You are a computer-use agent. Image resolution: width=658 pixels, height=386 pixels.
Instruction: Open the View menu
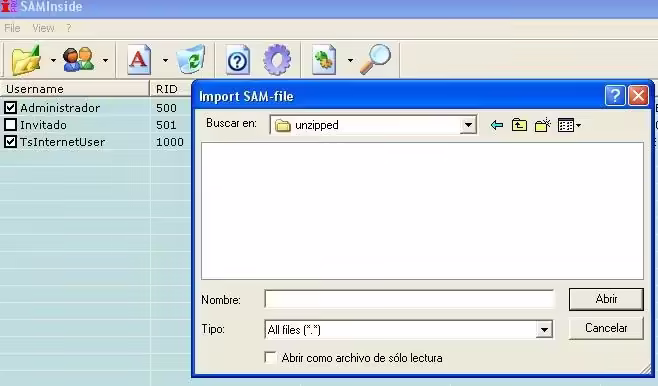click(43, 28)
